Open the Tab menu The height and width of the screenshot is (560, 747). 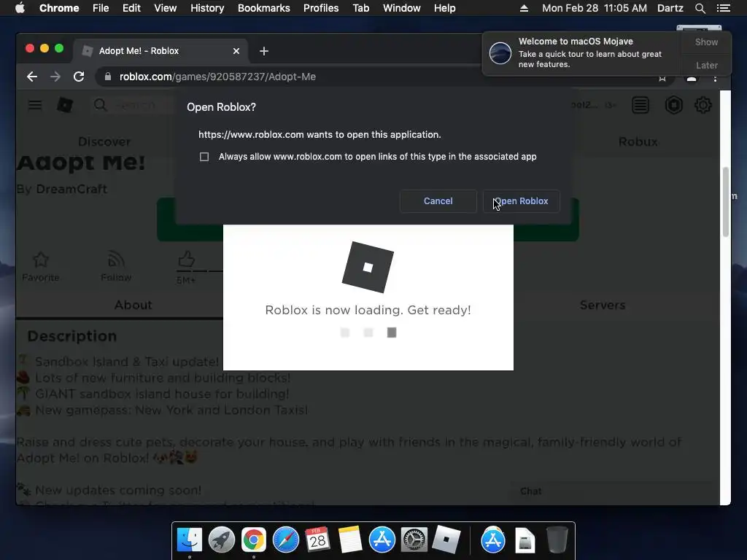coord(361,8)
